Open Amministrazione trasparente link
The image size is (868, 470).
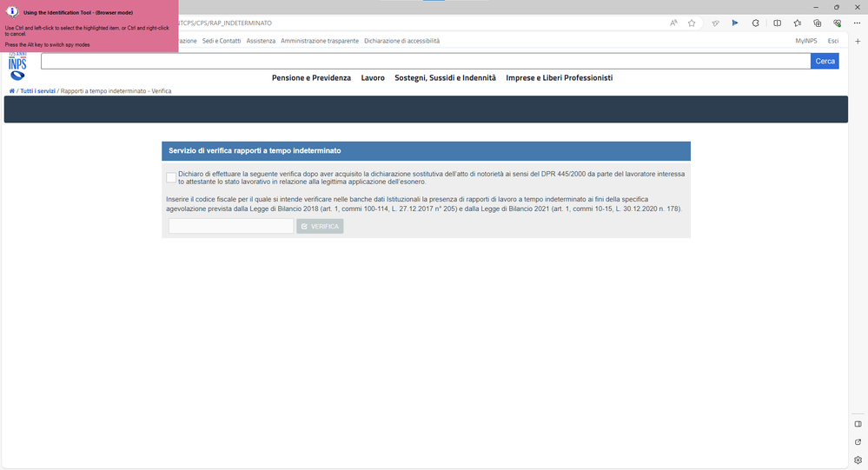coord(320,41)
